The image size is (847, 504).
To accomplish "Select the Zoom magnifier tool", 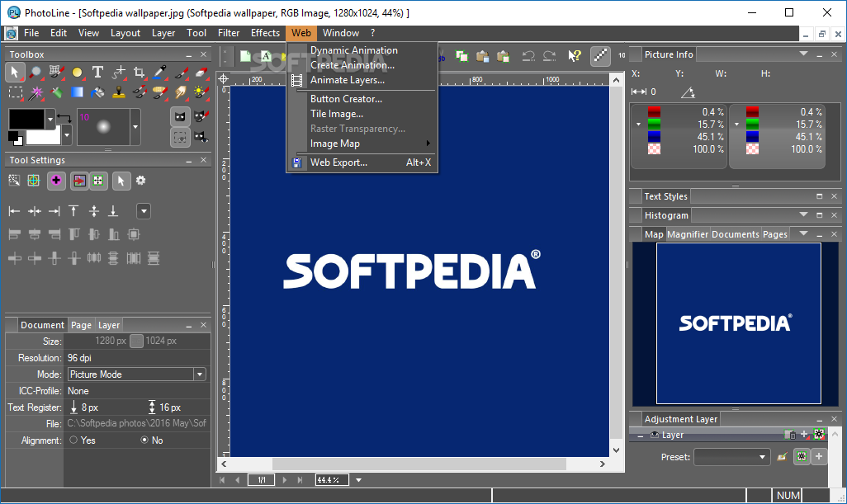I will [x=35, y=72].
